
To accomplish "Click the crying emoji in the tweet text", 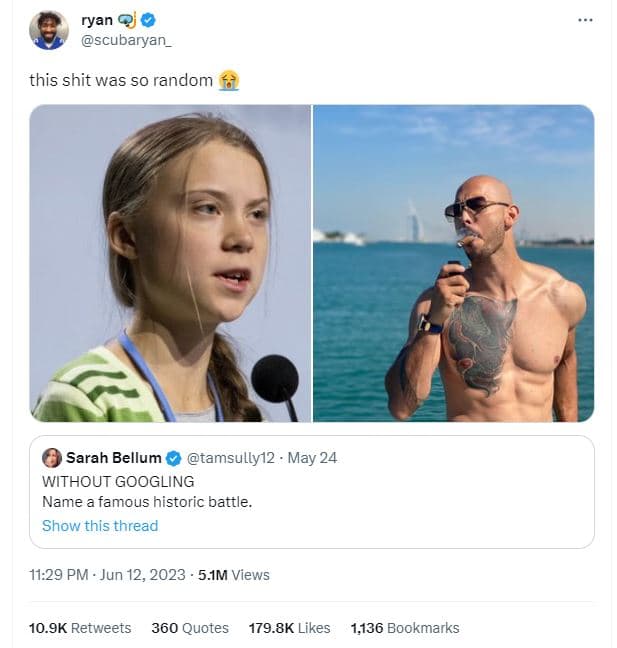I will [228, 80].
